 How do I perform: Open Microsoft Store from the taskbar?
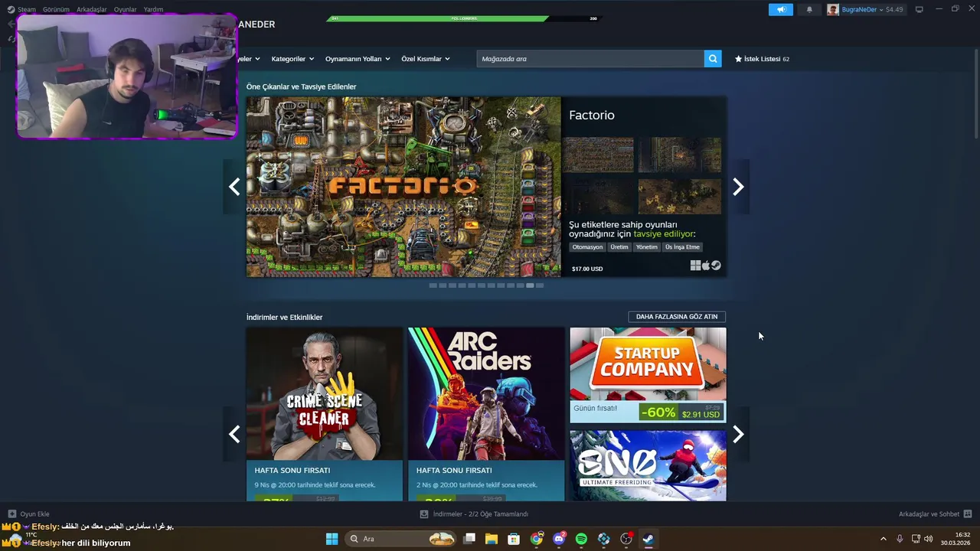tap(514, 539)
